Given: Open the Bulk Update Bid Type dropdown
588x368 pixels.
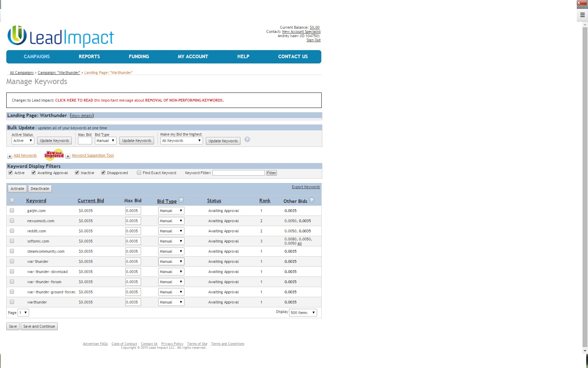Looking at the screenshot, I should [105, 141].
